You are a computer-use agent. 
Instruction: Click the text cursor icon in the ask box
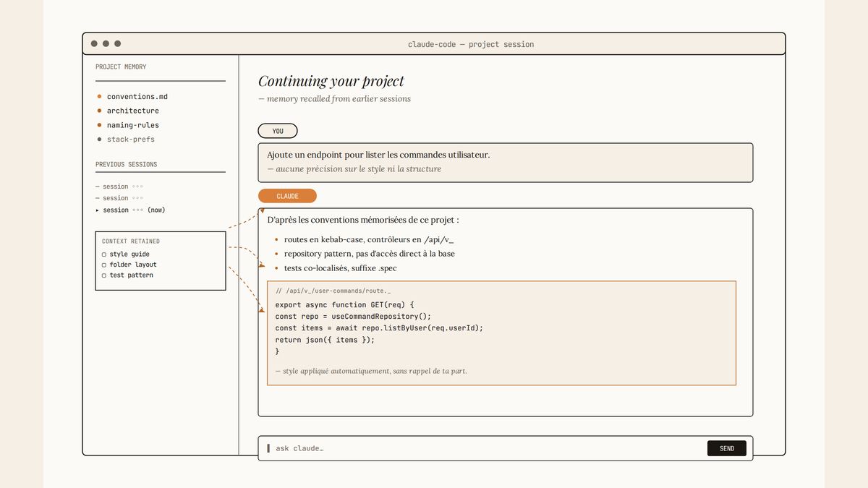[268, 448]
